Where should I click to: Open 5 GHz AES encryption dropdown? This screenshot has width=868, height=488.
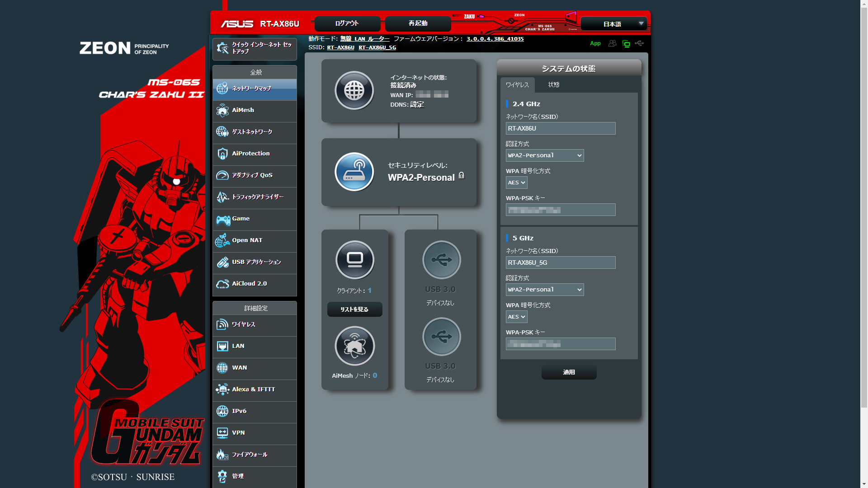pyautogui.click(x=516, y=317)
